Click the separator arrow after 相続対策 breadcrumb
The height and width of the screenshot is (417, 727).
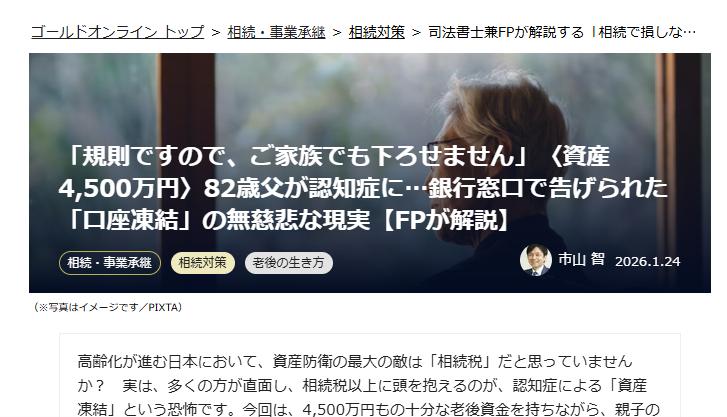click(416, 32)
